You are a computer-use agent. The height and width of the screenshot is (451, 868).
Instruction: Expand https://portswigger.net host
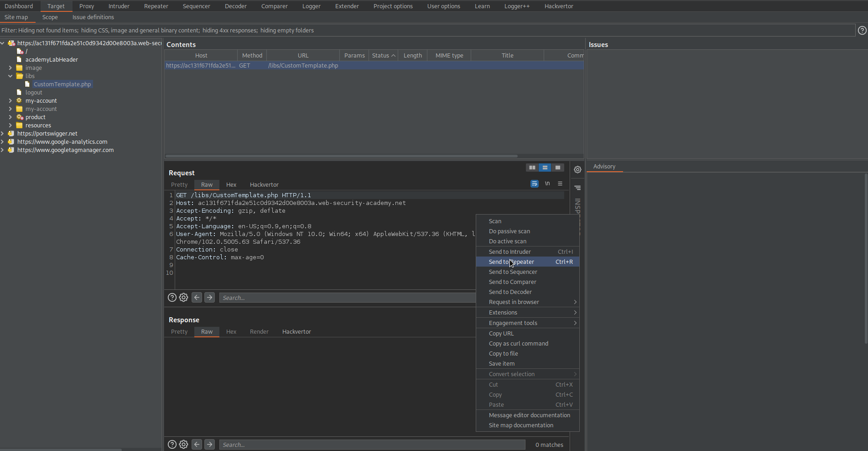coord(3,133)
